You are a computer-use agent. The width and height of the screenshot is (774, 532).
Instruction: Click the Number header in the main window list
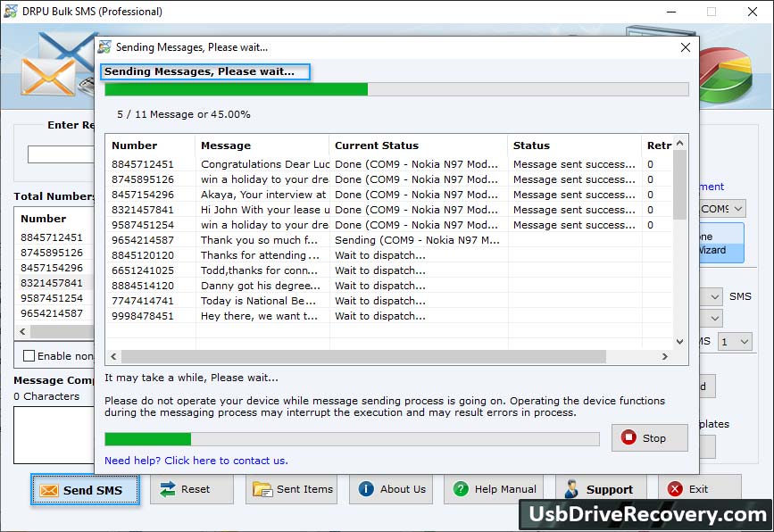(44, 219)
